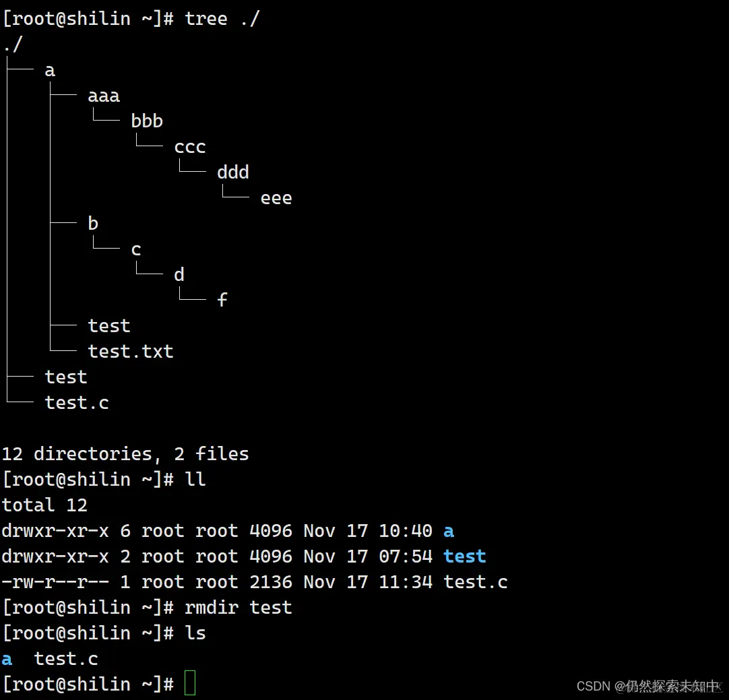Click the 'tree ./' command text
The height and width of the screenshot is (700, 729).
point(222,19)
